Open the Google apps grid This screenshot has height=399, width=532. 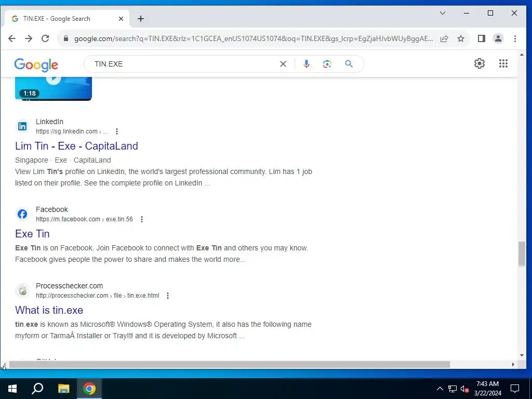503,63
